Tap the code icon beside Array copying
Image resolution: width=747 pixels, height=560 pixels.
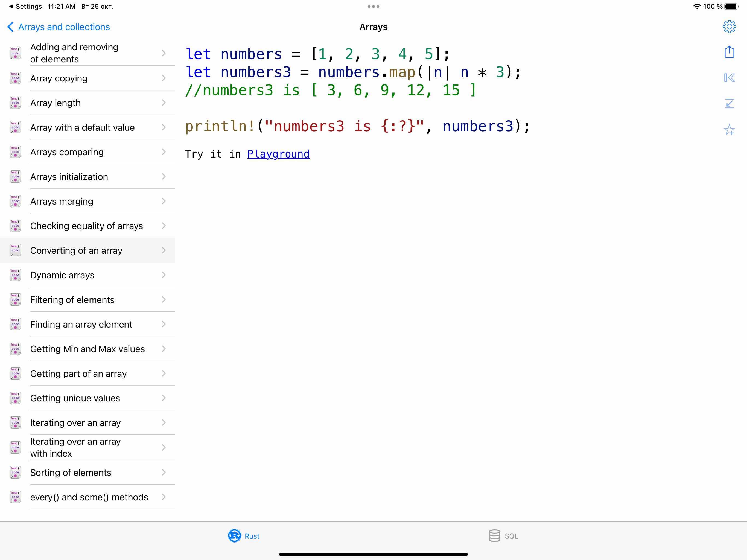pyautogui.click(x=15, y=78)
